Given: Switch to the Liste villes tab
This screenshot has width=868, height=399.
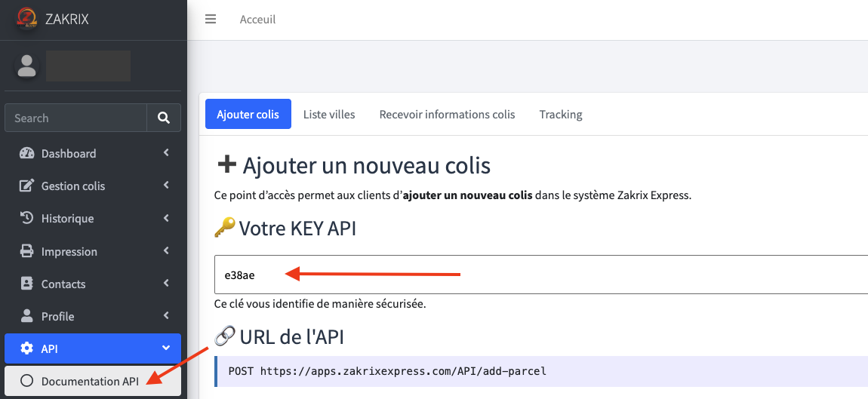Looking at the screenshot, I should click(x=329, y=115).
